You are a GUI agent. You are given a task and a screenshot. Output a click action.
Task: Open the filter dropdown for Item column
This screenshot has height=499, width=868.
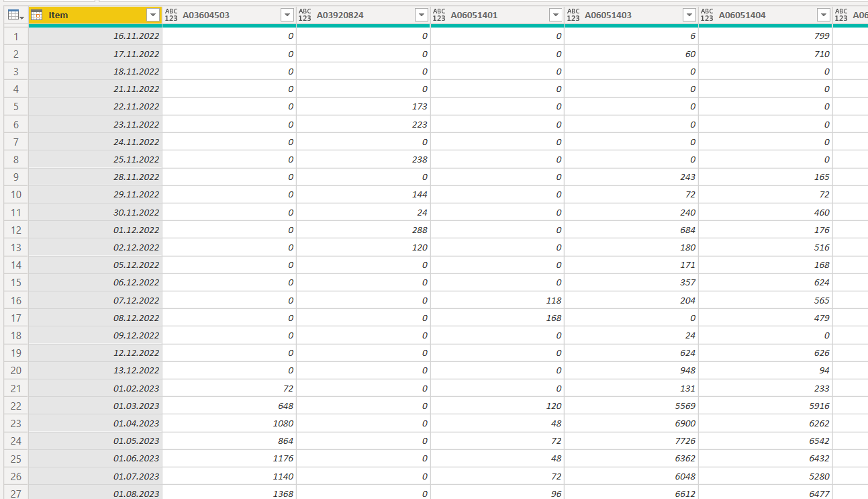pos(153,15)
